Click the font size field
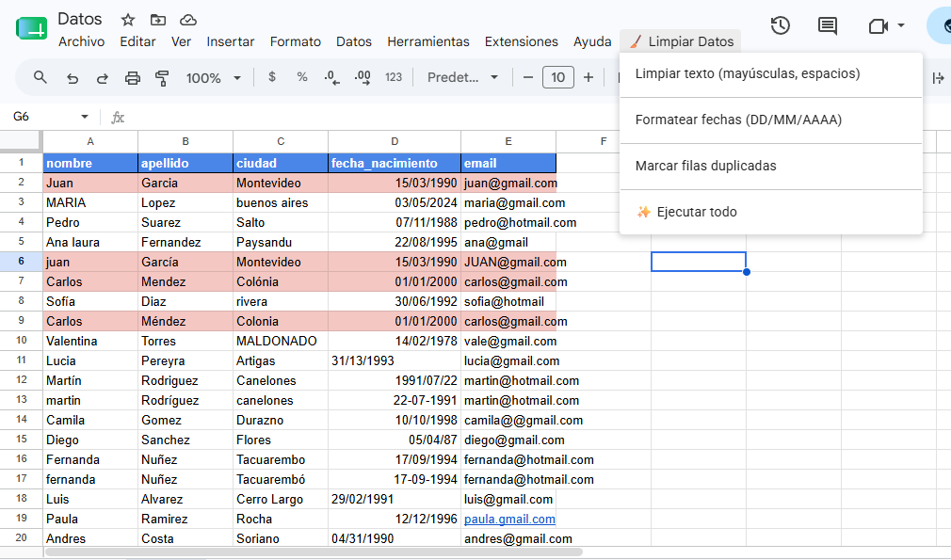The image size is (951, 560). 558,77
